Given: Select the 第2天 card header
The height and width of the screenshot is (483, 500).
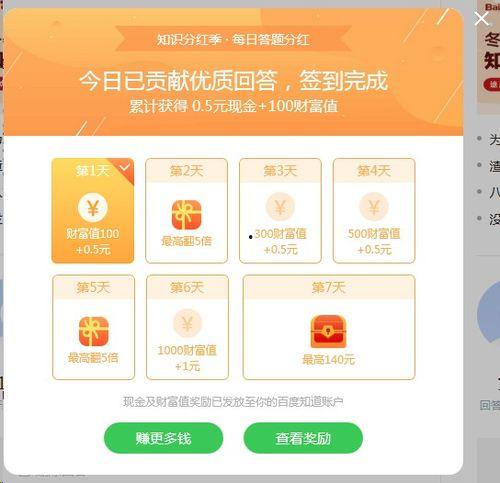Looking at the screenshot, I should 187,171.
